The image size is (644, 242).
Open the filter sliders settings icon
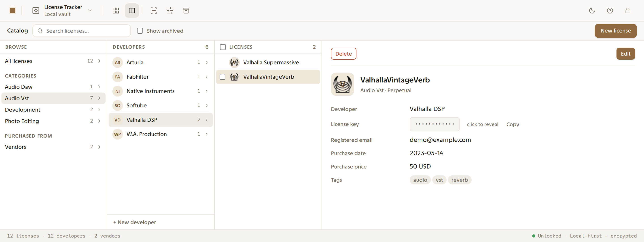pyautogui.click(x=170, y=11)
